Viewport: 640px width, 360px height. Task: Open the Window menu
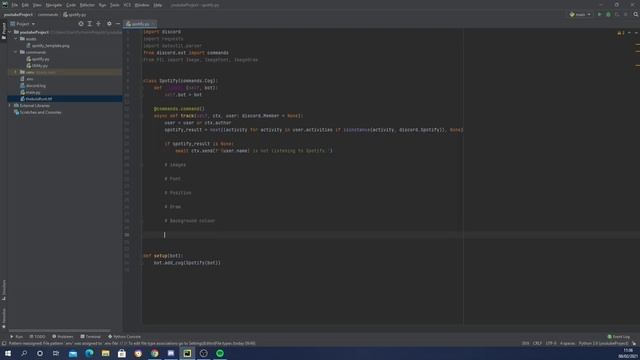point(142,5)
